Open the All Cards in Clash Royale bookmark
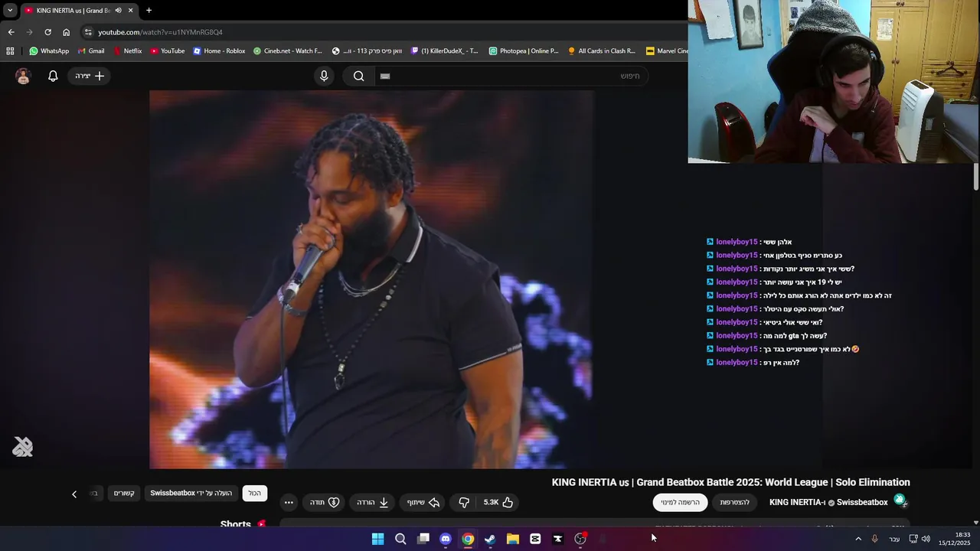 pyautogui.click(x=602, y=51)
